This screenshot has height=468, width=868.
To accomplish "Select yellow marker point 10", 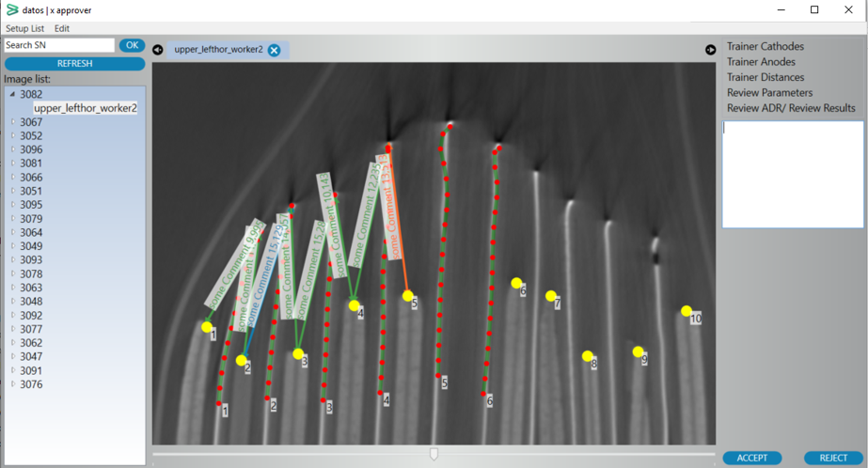I will pos(687,311).
